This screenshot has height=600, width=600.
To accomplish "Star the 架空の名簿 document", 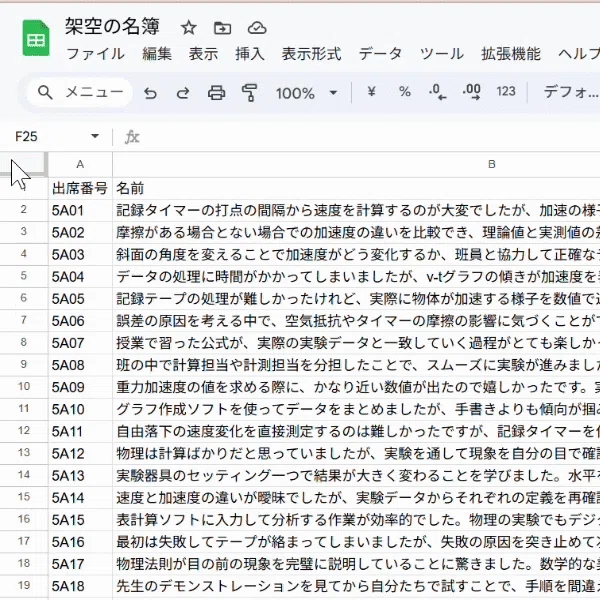I will (x=188, y=28).
